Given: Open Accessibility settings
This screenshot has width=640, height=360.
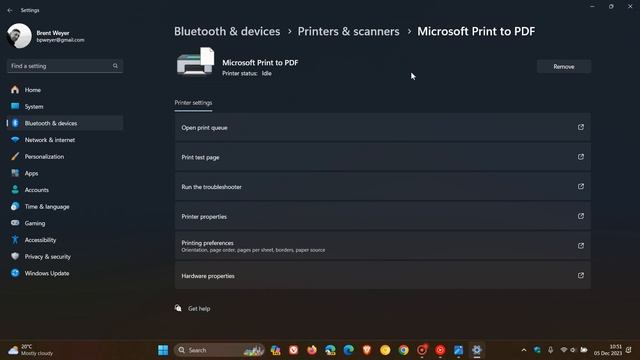Looking at the screenshot, I should click(64, 240).
